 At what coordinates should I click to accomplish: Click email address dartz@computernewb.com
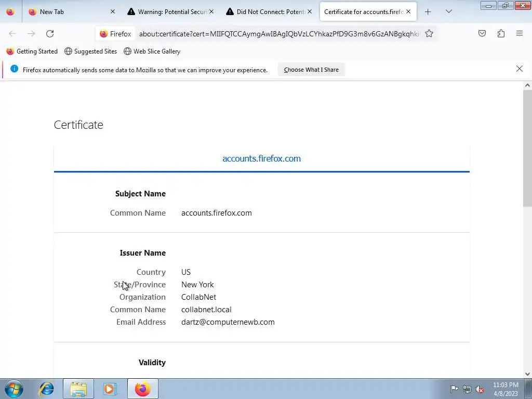(228, 322)
